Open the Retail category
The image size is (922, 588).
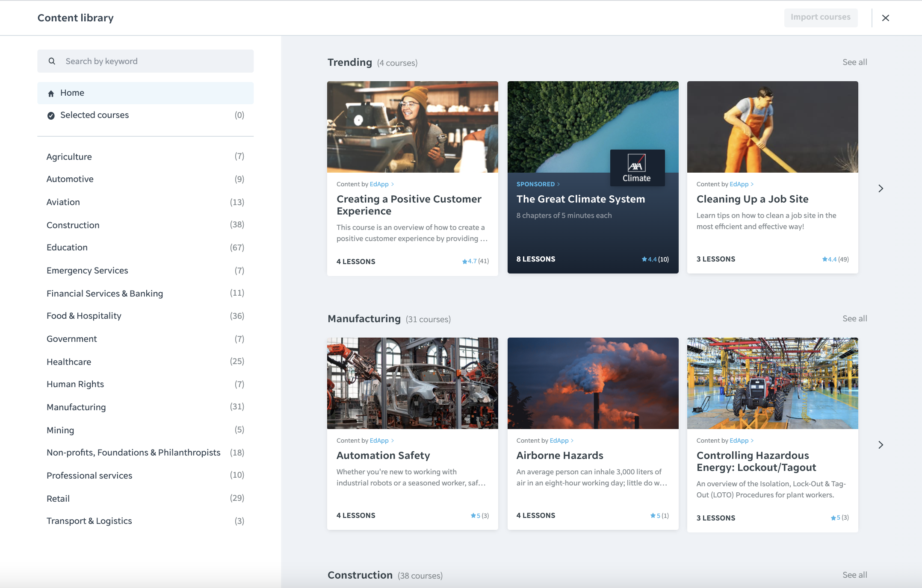[145, 498]
